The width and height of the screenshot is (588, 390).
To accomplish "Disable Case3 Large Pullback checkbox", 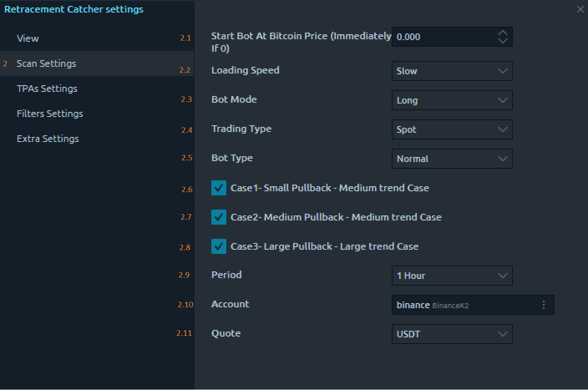I will (x=219, y=246).
